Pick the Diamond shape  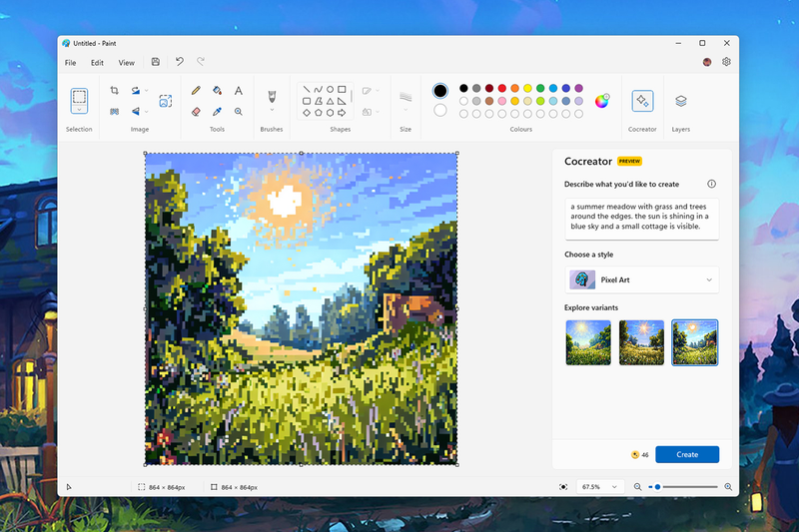point(307,113)
